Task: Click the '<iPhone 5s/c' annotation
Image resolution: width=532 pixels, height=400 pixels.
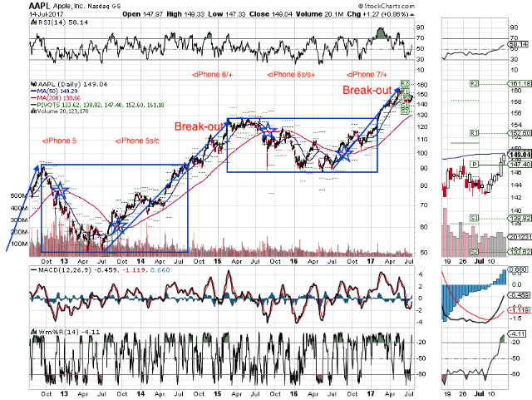Action: pyautogui.click(x=136, y=141)
